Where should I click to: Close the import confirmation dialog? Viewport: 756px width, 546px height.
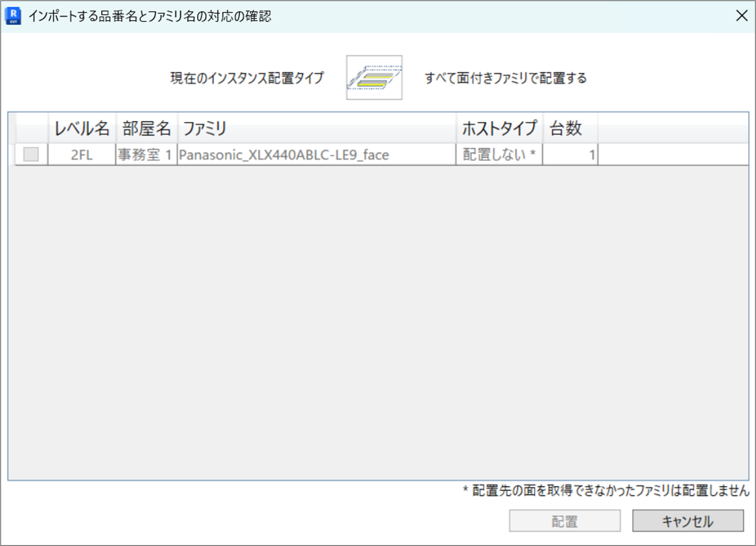pyautogui.click(x=741, y=16)
